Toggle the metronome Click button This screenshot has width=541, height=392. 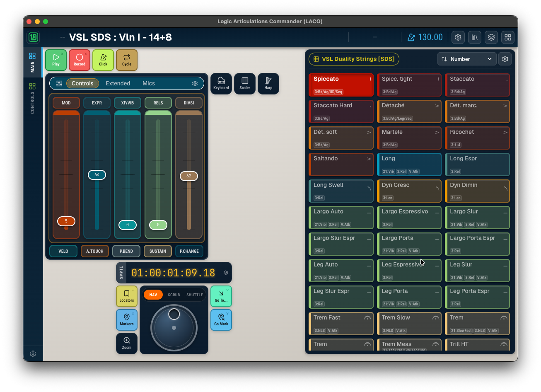pyautogui.click(x=103, y=60)
